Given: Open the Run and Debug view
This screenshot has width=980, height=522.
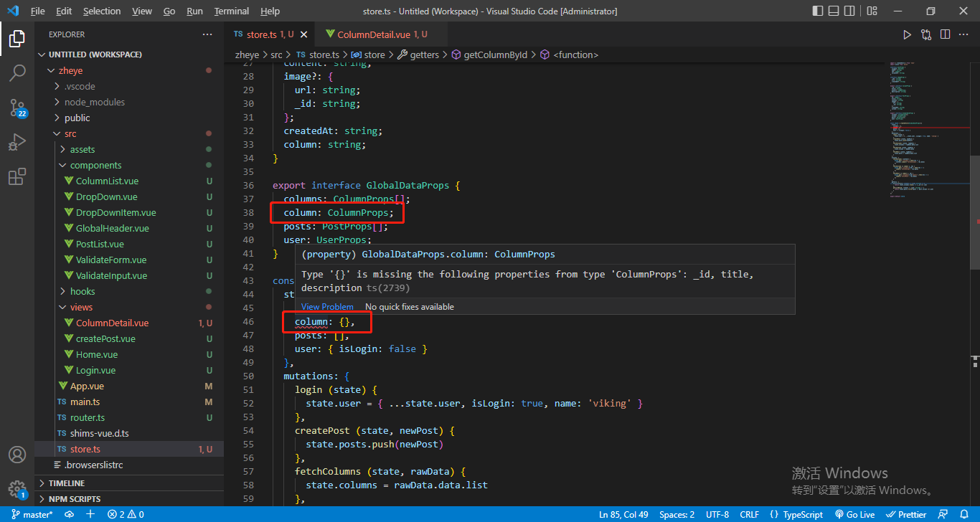Looking at the screenshot, I should [17, 142].
